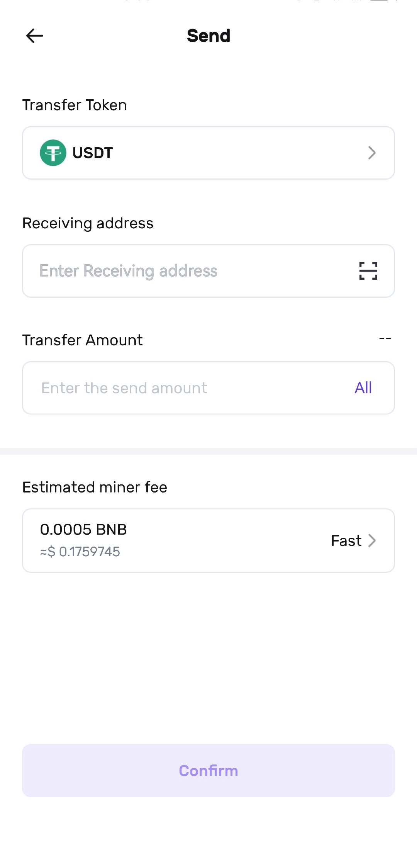Click empty space in the token selector box
This screenshot has height=868, width=417.
coord(239,153)
